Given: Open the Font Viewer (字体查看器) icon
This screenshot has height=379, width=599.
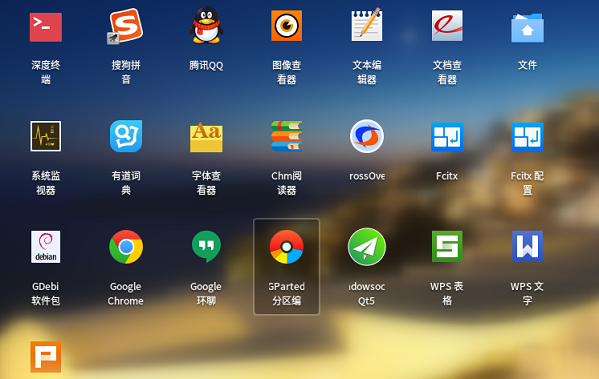Looking at the screenshot, I should [206, 137].
